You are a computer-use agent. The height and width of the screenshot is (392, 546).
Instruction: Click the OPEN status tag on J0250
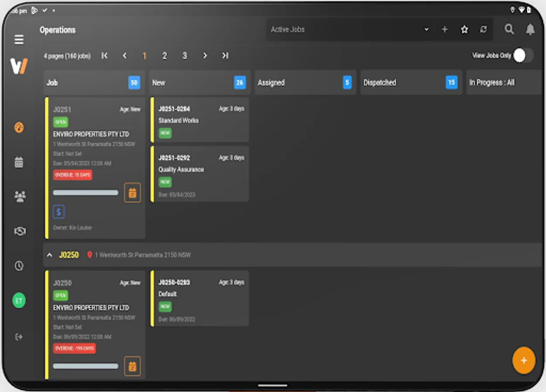[61, 296]
